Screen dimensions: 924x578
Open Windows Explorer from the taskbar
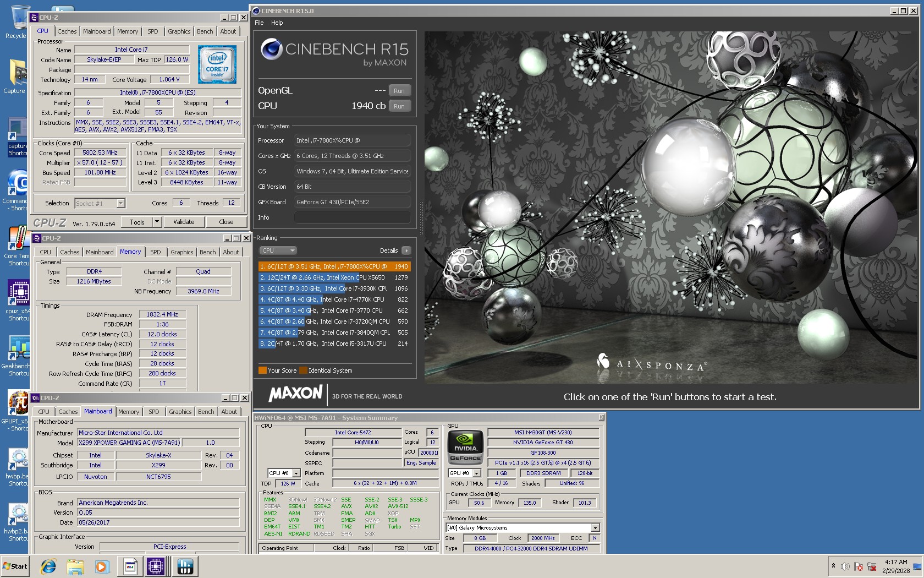pyautogui.click(x=75, y=566)
